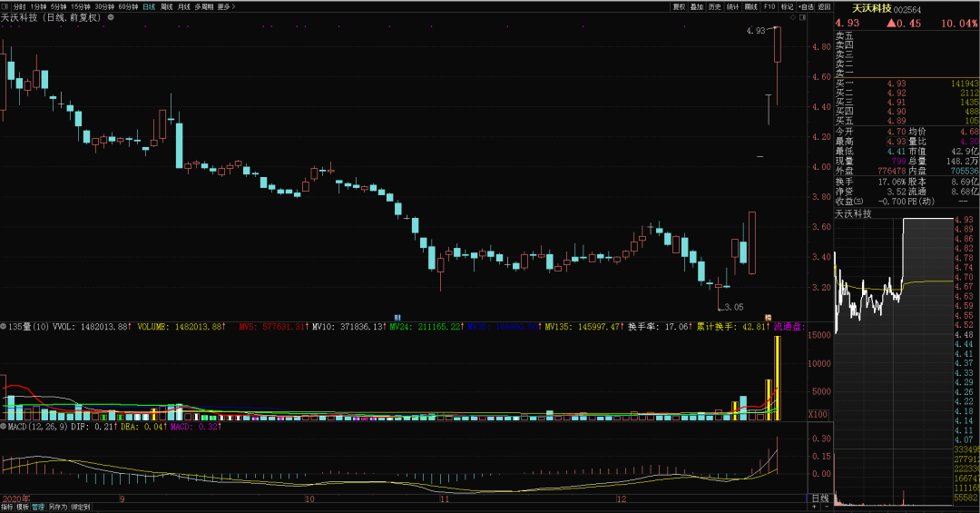Click the diamond icon above chart
This screenshot has width=980, height=513.
(x=793, y=17)
